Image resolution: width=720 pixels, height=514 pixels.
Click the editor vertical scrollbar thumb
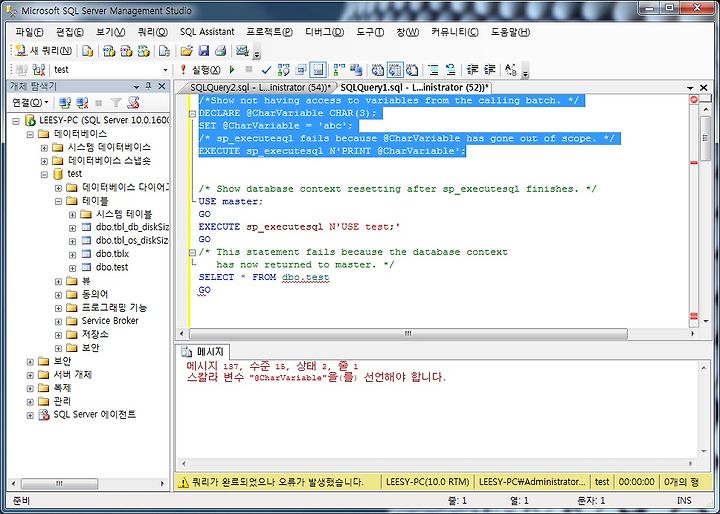pos(706,138)
